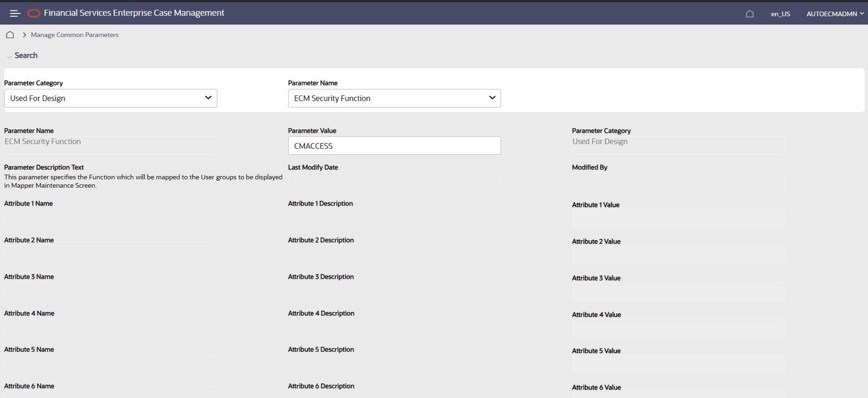Image resolution: width=868 pixels, height=398 pixels.
Task: Click the Attribute 1 Name field
Action: (x=111, y=219)
